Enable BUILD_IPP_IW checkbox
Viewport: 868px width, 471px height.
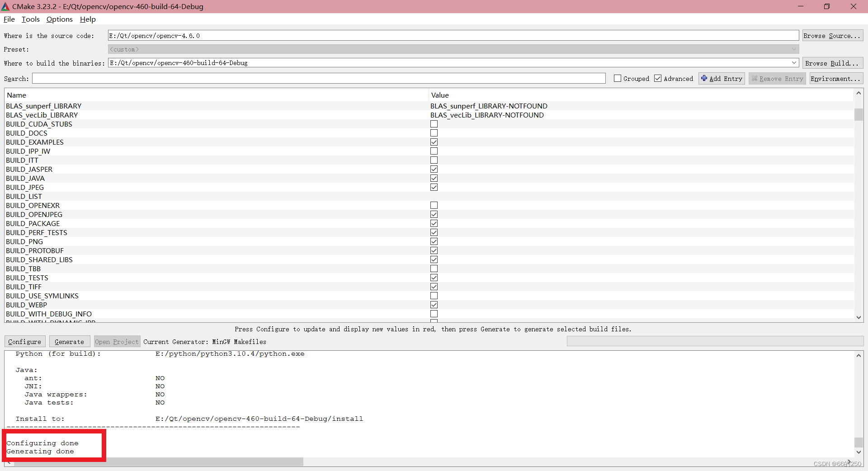point(434,151)
